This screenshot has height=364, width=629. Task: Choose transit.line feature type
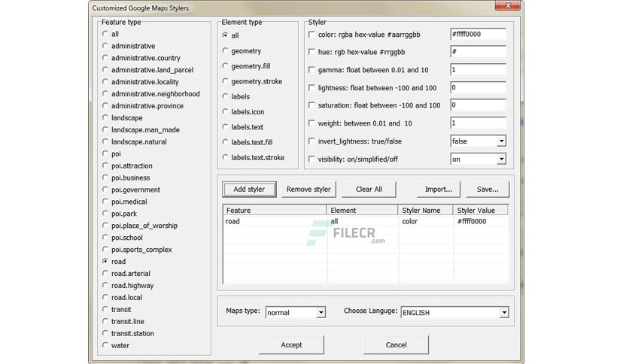[x=105, y=321]
